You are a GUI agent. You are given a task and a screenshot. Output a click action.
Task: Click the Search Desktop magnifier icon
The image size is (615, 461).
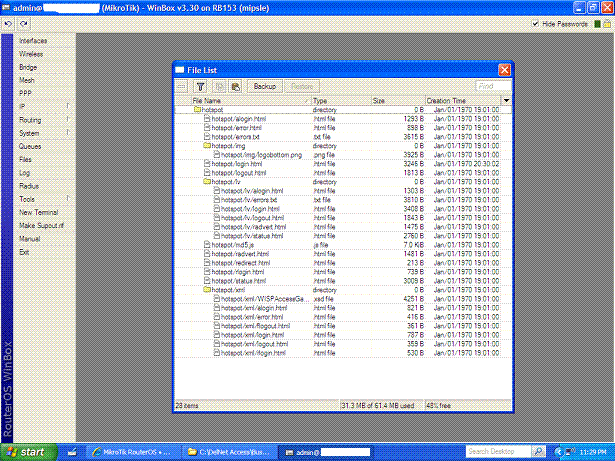[539, 452]
